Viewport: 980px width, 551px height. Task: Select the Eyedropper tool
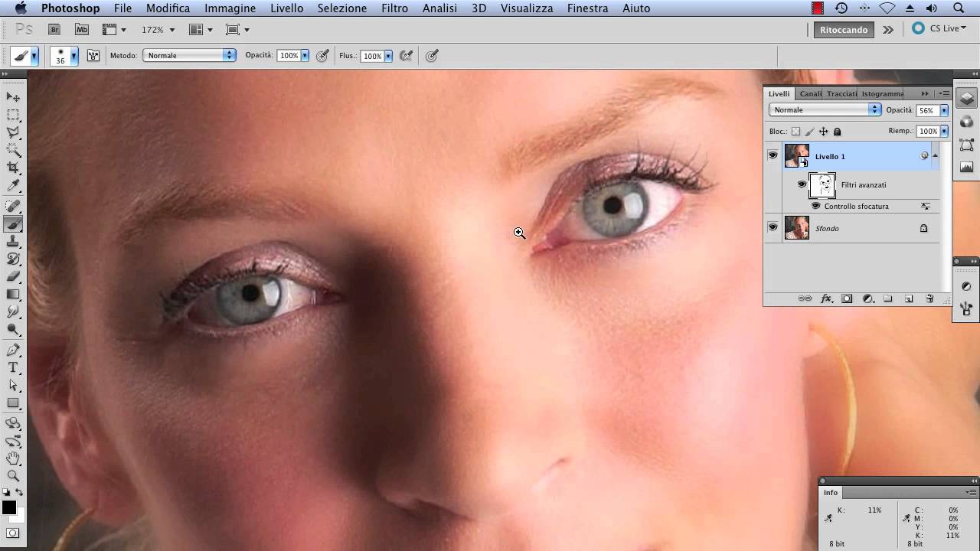pyautogui.click(x=13, y=185)
